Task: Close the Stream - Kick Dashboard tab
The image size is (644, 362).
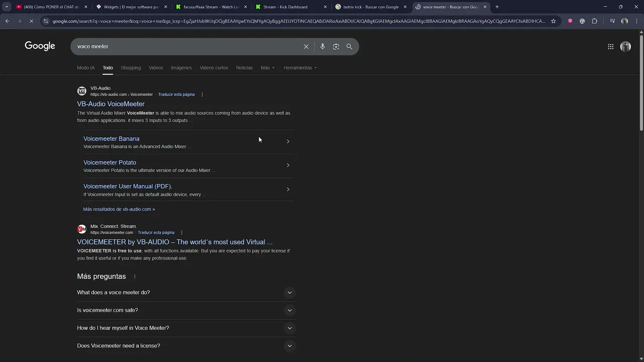Action: (325, 7)
